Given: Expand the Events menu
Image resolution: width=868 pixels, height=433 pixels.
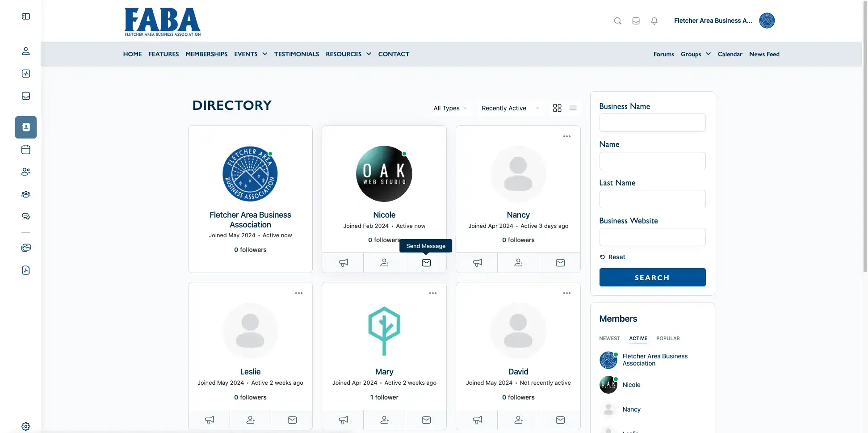Looking at the screenshot, I should (x=251, y=54).
